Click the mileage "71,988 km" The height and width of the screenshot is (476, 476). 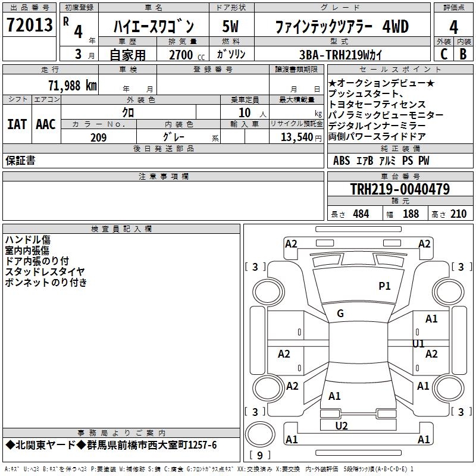(73, 85)
